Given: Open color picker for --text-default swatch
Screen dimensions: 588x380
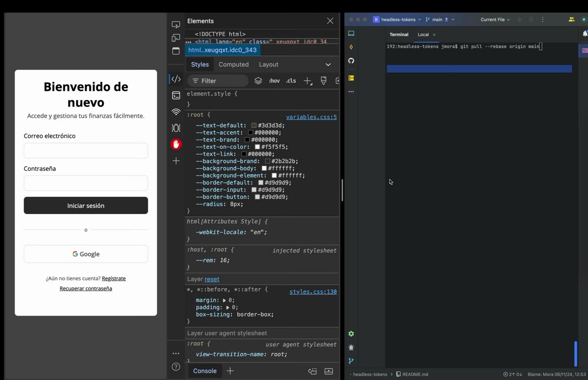Looking at the screenshot, I should (254, 125).
